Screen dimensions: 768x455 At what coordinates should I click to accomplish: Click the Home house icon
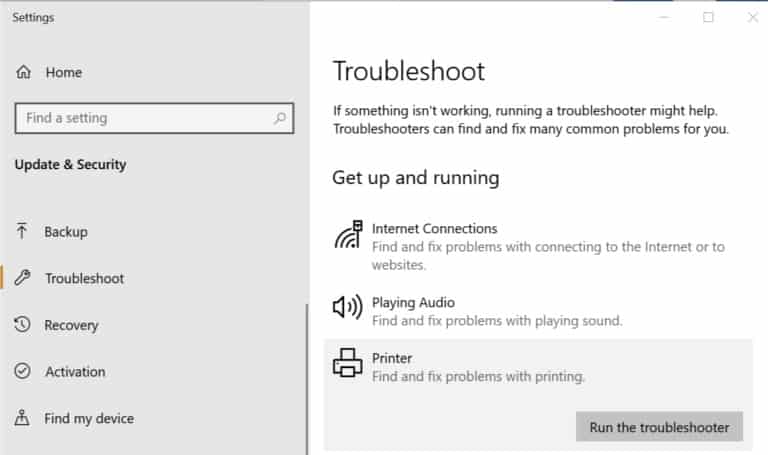click(x=23, y=72)
